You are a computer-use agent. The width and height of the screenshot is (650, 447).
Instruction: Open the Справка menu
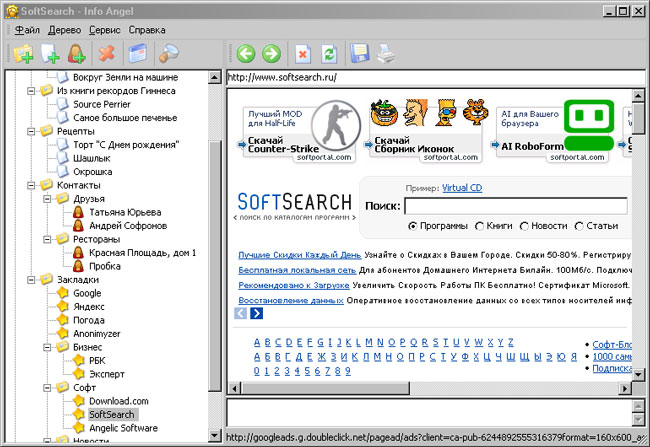click(x=147, y=30)
